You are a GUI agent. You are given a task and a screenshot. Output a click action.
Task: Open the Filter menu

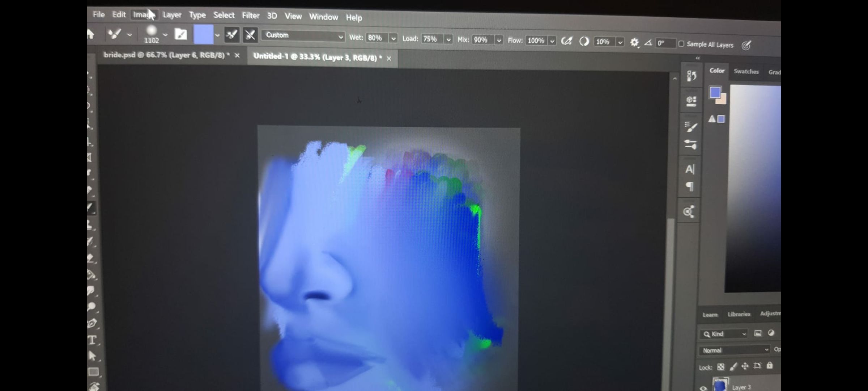coord(251,16)
